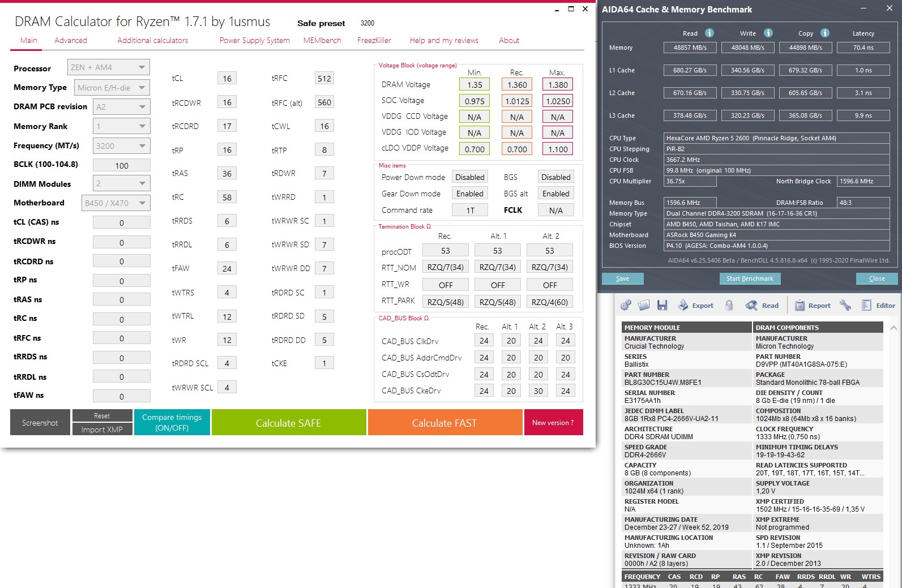Viewport: 902px width, 588px height.
Task: Click the Memory Read value 48857 MB/s
Action: (x=690, y=48)
